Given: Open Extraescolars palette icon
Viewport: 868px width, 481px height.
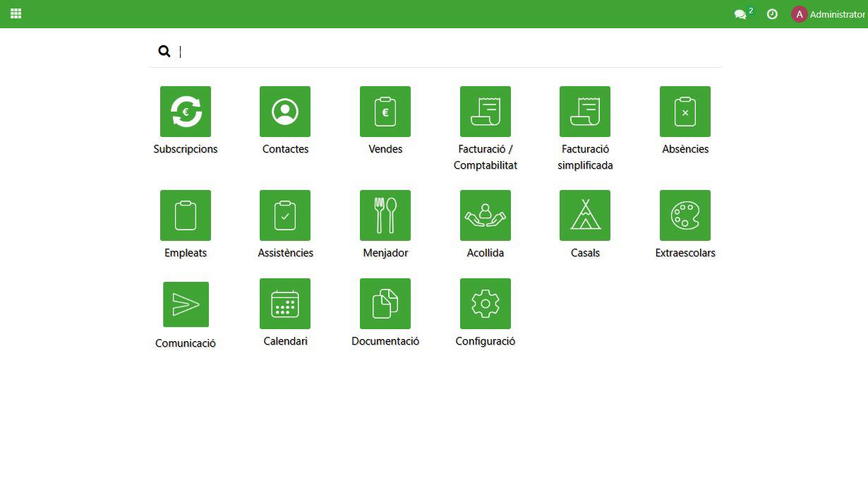Looking at the screenshot, I should point(685,215).
